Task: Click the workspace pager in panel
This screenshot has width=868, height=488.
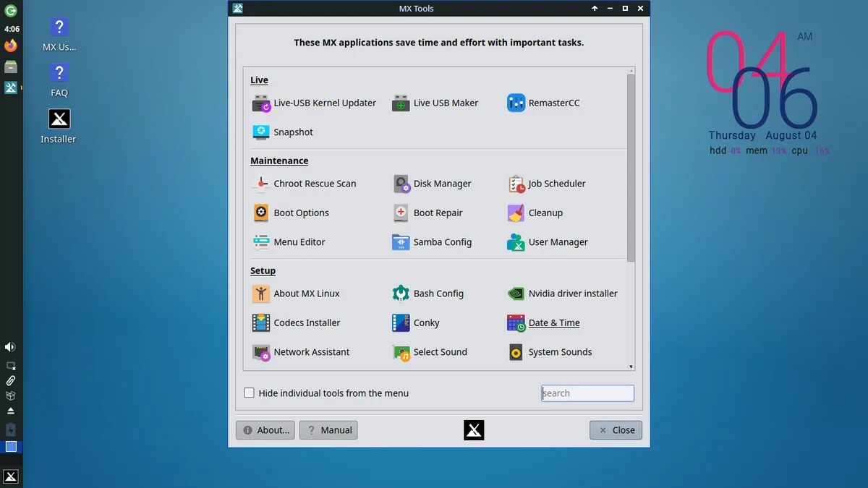Action: [11, 447]
